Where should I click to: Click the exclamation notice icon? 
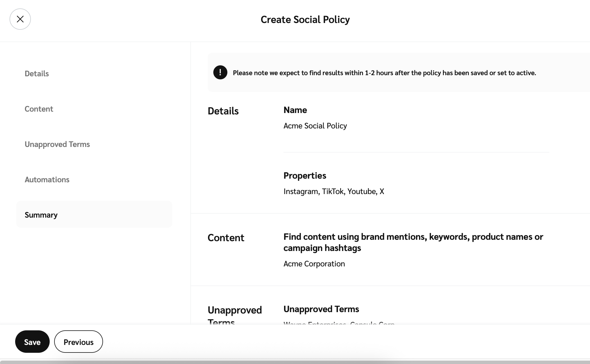[220, 73]
